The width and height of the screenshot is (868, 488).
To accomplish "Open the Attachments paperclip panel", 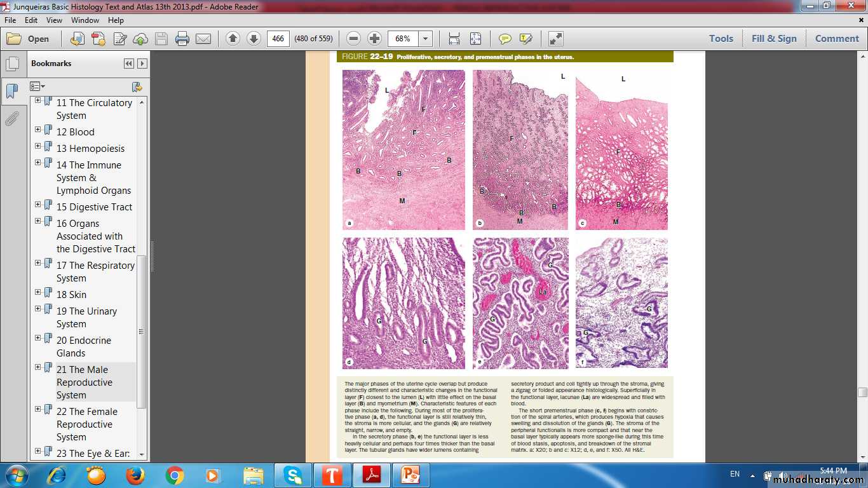I will pyautogui.click(x=11, y=119).
